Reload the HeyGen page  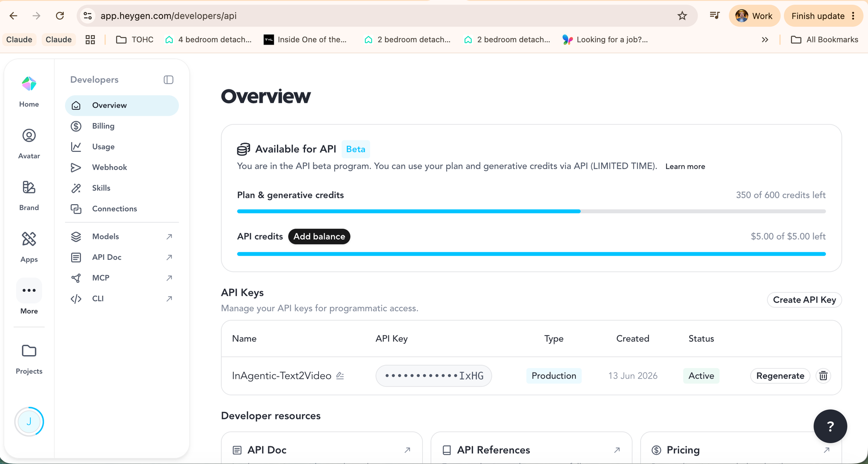pyautogui.click(x=60, y=16)
